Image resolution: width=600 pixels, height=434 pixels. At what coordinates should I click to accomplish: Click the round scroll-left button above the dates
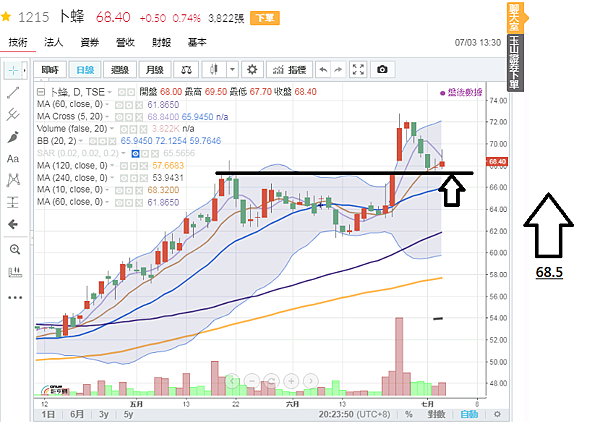[x=232, y=381]
